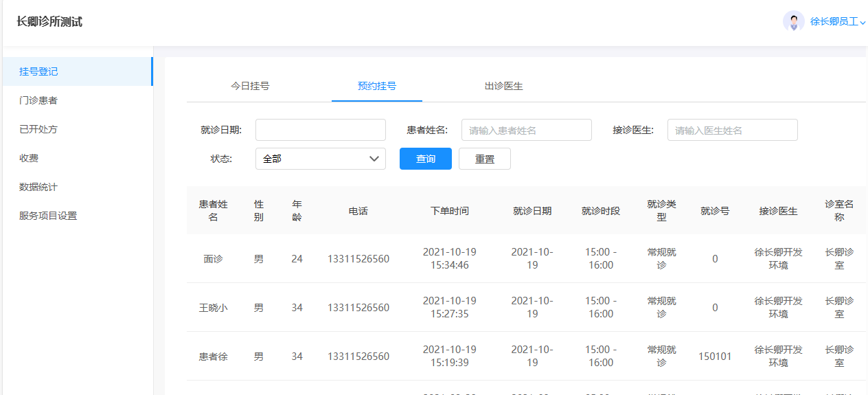This screenshot has height=395, width=868.
Task: Click patient name 面诊
Action: pos(214,259)
